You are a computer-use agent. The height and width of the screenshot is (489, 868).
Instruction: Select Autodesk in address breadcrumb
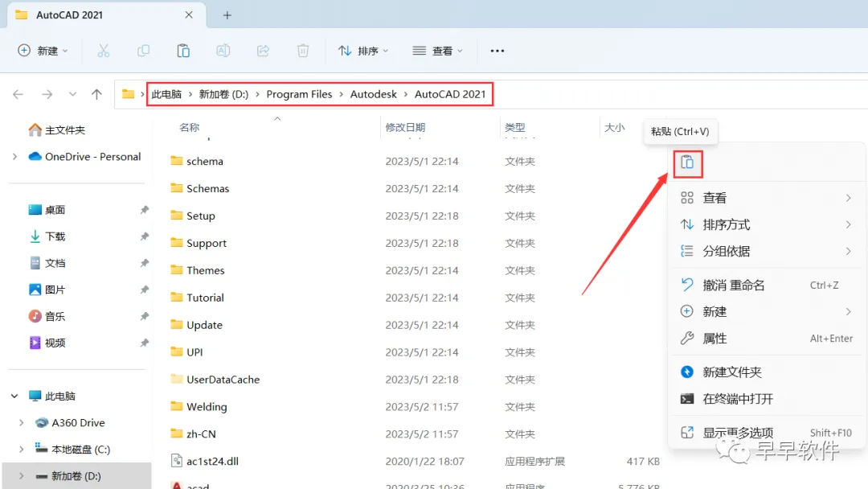coord(373,94)
